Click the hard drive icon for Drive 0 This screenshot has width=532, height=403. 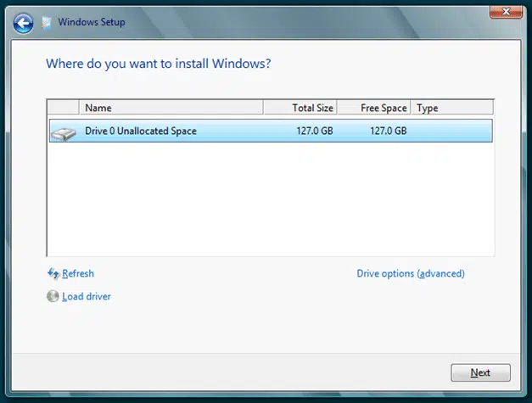click(x=64, y=134)
